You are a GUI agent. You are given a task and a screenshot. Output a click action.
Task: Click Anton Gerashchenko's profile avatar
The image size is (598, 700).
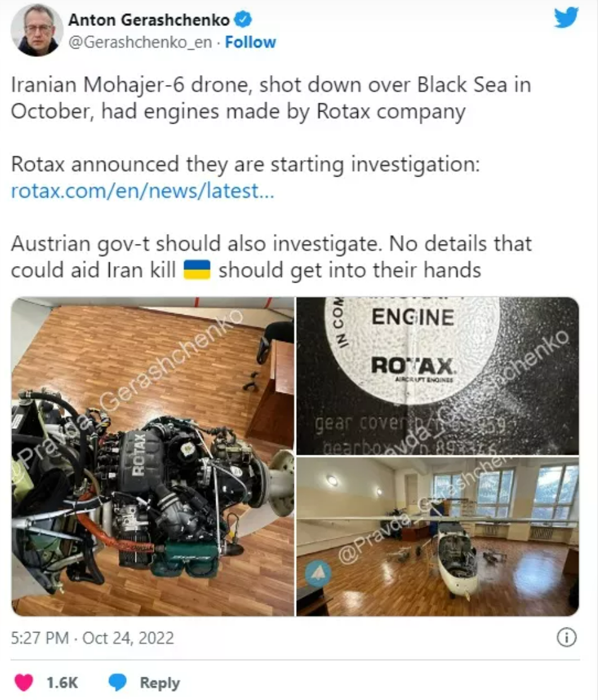click(37, 30)
